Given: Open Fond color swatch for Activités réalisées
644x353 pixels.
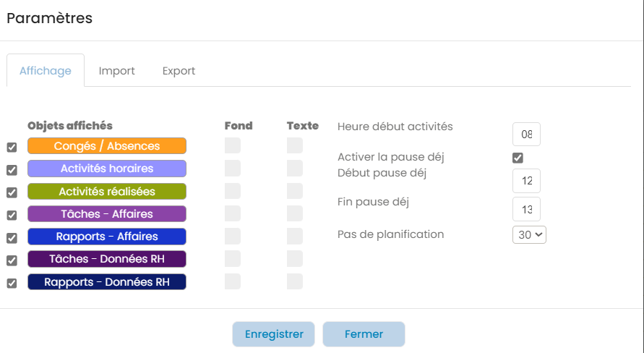Looking at the screenshot, I should pos(233,191).
